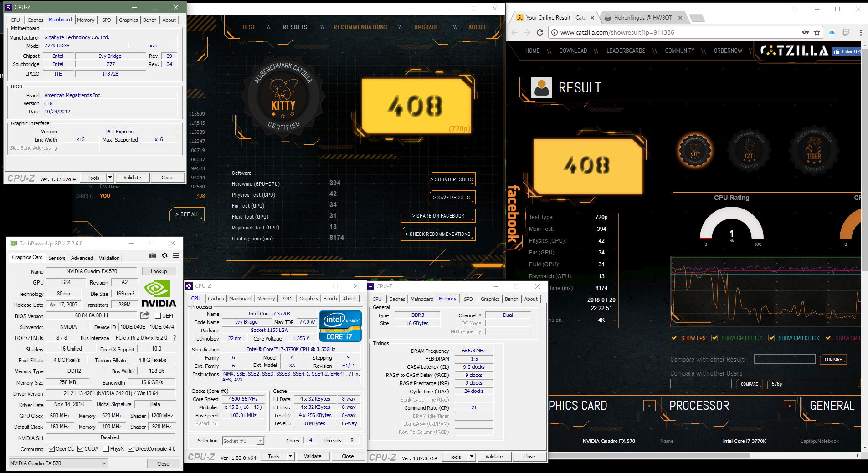The image size is (868, 473).
Task: Expand Tools dropdown arrow in Memory CPU-Z
Action: pos(471,457)
